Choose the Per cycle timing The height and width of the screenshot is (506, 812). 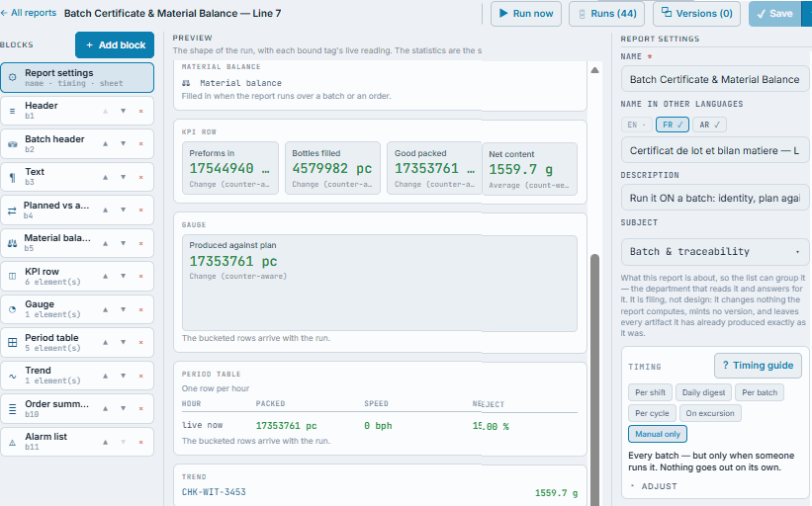[652, 413]
